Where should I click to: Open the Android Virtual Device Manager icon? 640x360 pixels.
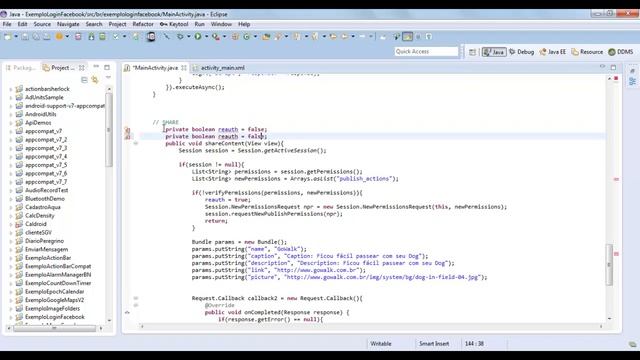click(x=102, y=37)
